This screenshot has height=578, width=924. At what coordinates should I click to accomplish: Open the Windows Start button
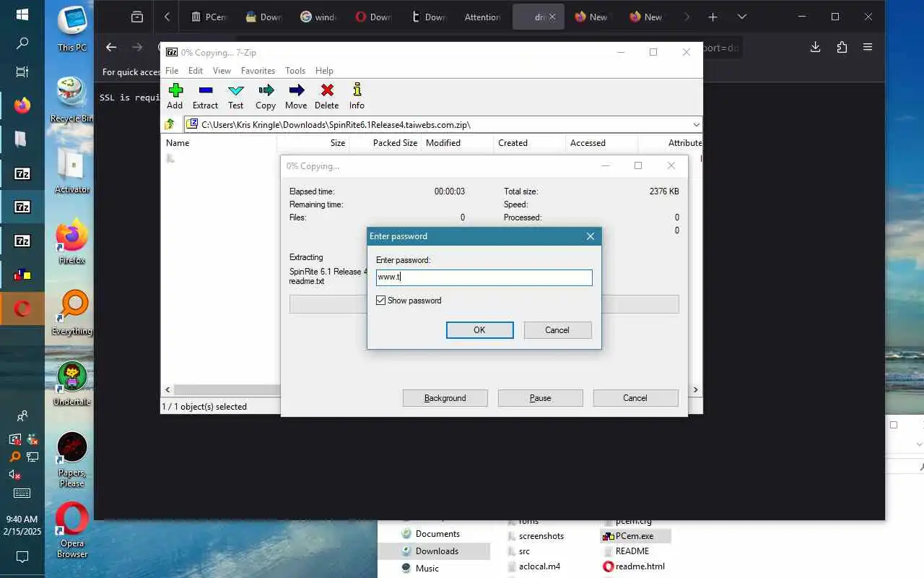pos(22,14)
